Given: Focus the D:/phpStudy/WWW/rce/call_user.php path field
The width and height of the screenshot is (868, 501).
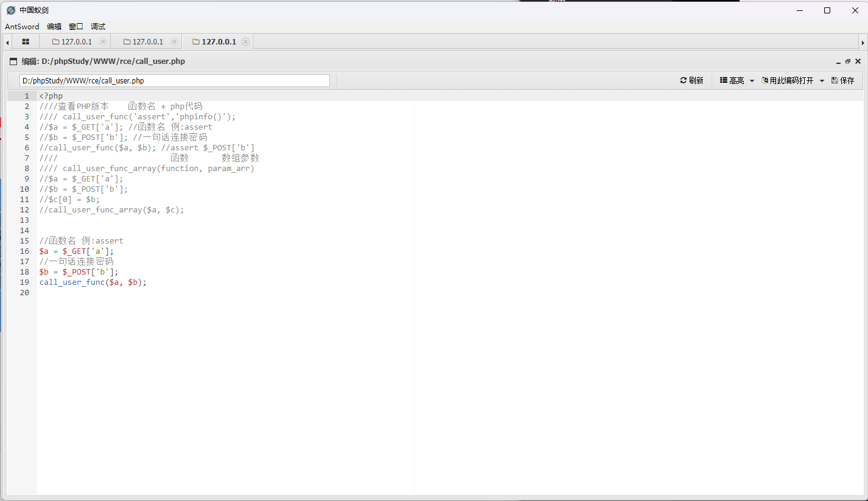Looking at the screenshot, I should [175, 80].
